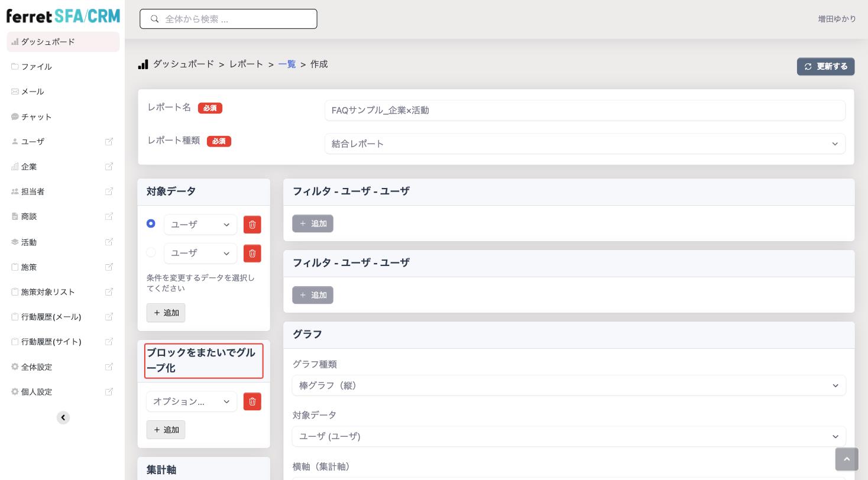The width and height of the screenshot is (868, 480).
Task: Open 担当者 external link icon
Action: (x=109, y=192)
